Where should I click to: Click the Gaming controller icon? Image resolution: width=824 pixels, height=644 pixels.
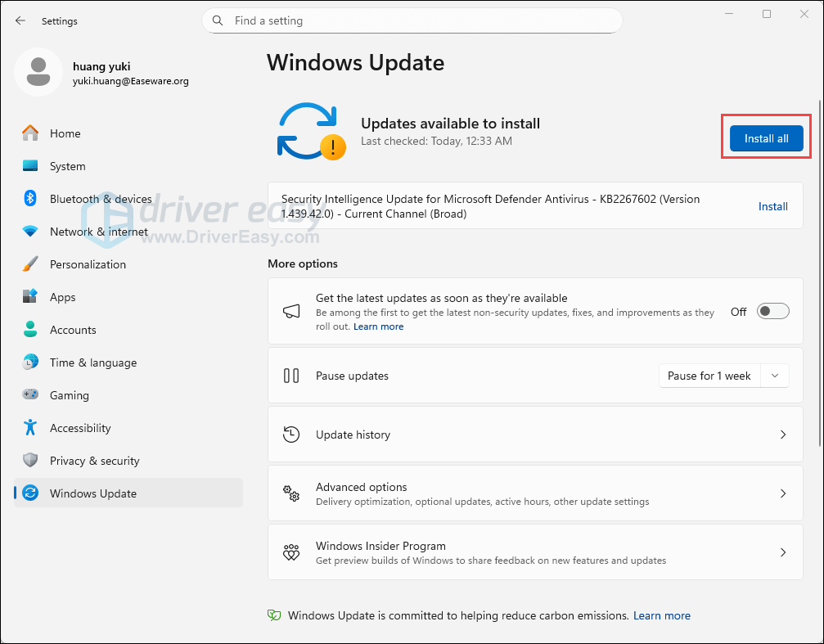pyautogui.click(x=30, y=395)
